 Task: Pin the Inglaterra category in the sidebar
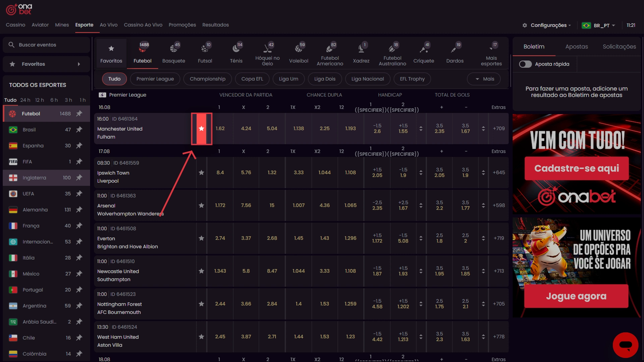coord(79,178)
